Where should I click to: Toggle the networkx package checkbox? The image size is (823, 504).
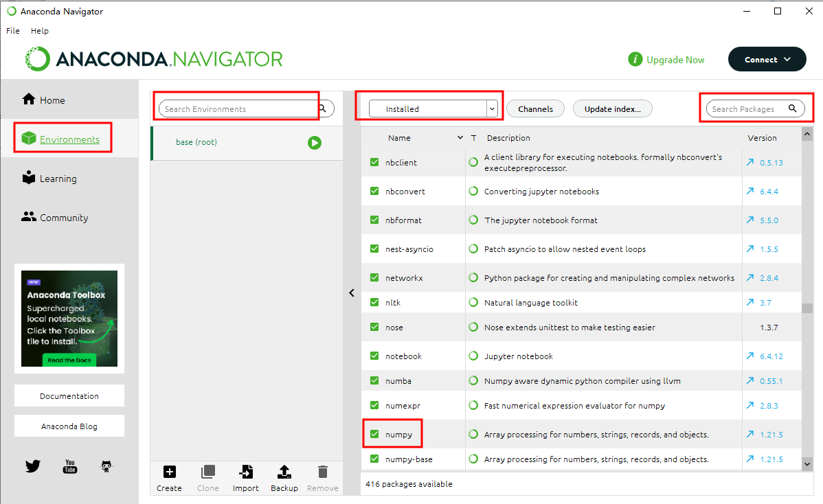[x=374, y=277]
